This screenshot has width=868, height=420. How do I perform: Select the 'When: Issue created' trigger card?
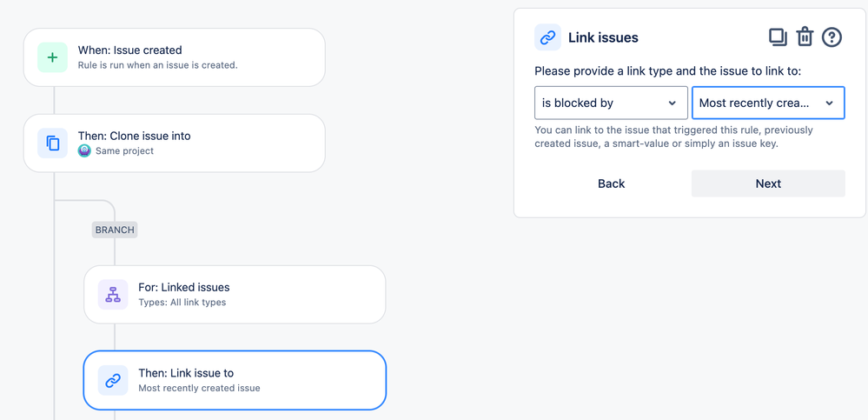[x=174, y=57]
